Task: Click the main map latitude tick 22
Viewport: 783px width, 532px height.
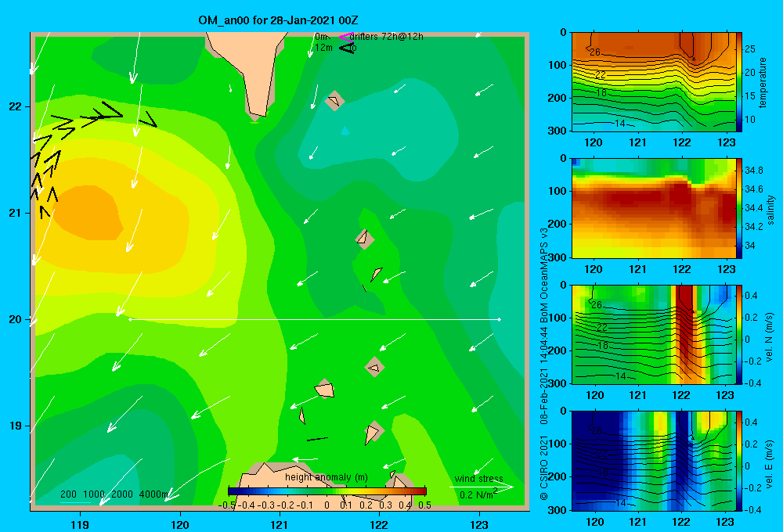Action: (x=15, y=106)
